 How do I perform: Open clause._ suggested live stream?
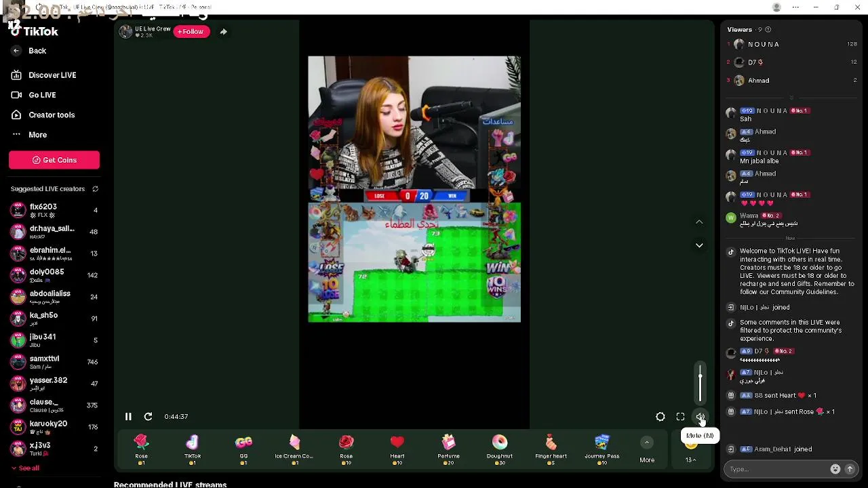click(54, 405)
